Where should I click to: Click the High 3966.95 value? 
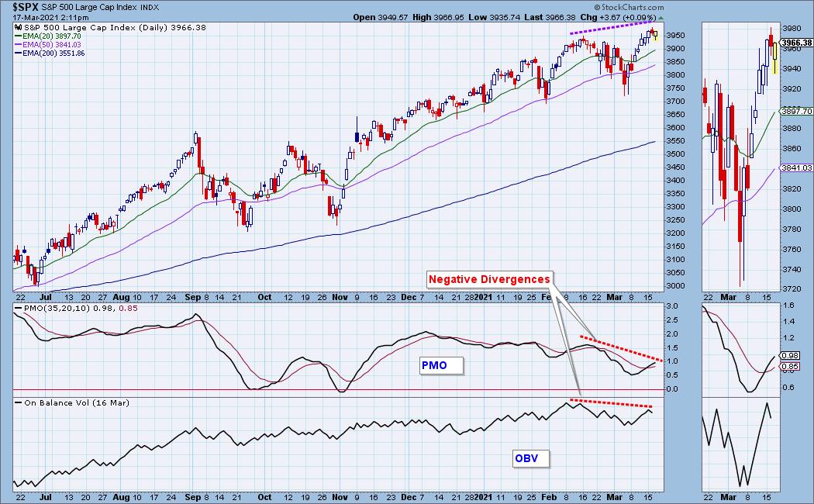click(438, 18)
